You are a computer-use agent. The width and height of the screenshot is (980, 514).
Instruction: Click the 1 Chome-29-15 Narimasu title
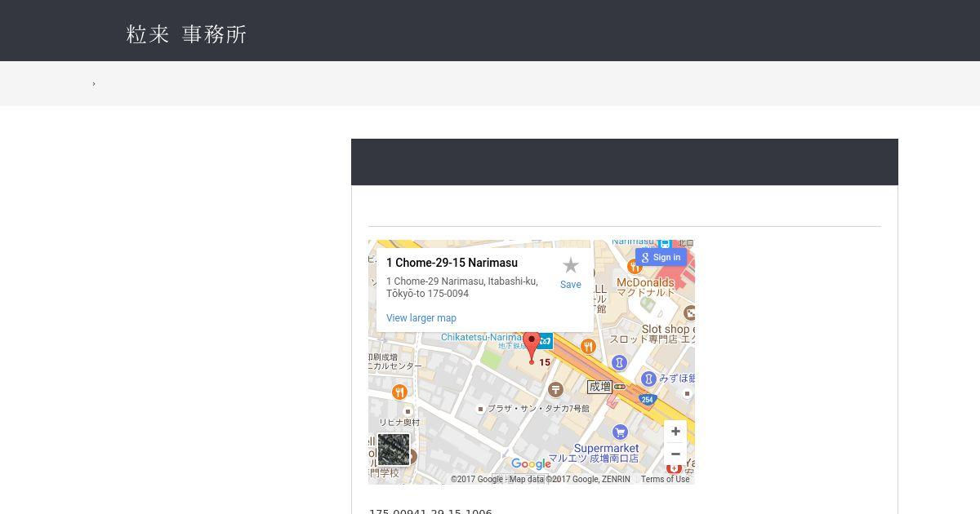pyautogui.click(x=452, y=263)
